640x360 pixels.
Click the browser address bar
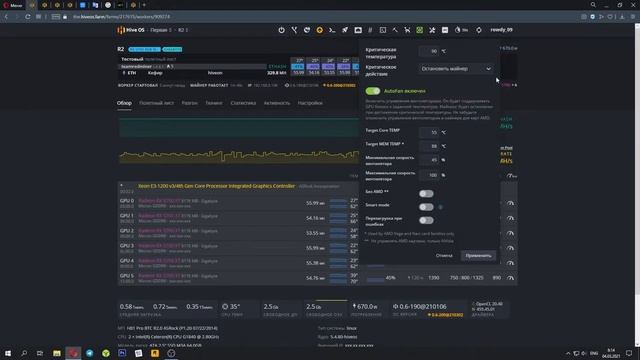coord(318,17)
